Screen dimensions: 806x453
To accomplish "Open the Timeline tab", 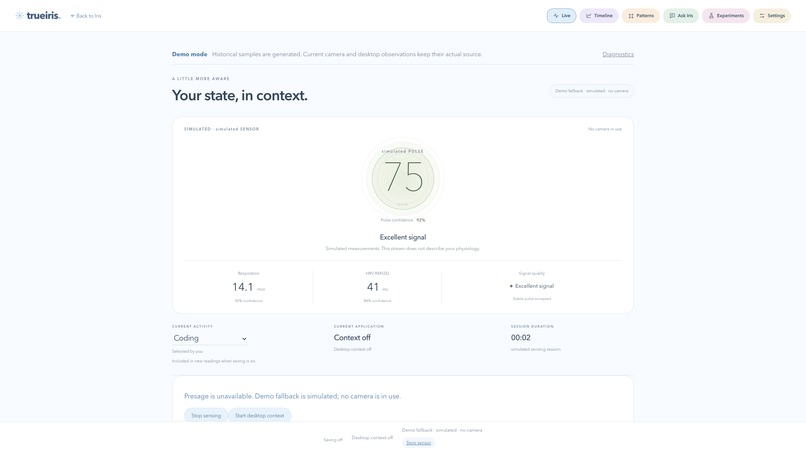I will coord(599,16).
